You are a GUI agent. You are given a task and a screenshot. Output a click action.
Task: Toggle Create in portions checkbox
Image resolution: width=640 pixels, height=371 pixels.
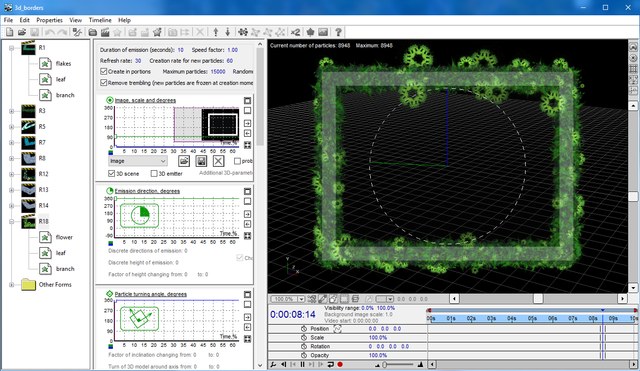(104, 71)
